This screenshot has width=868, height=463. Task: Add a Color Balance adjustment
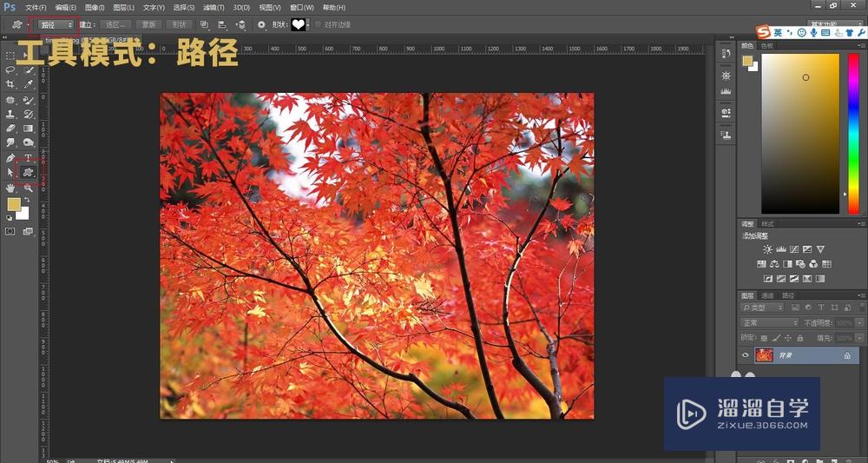774,264
